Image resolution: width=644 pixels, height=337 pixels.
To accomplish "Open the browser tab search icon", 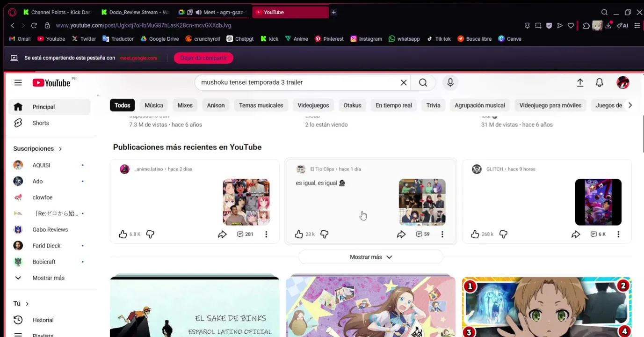I will [x=604, y=12].
